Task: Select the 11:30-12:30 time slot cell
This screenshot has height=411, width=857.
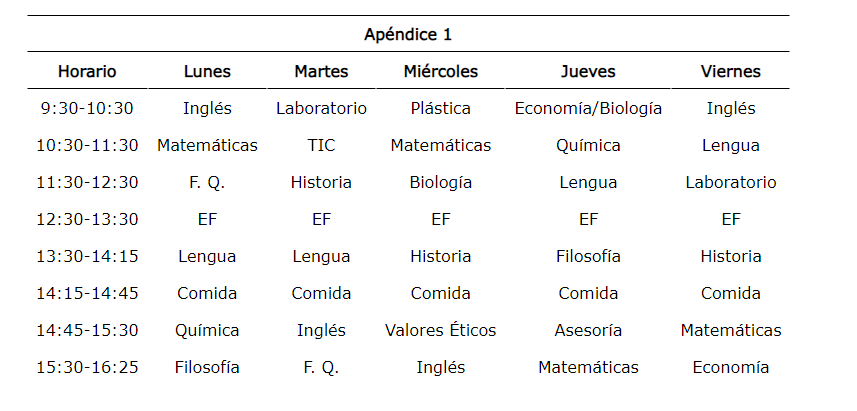Action: pos(87,182)
